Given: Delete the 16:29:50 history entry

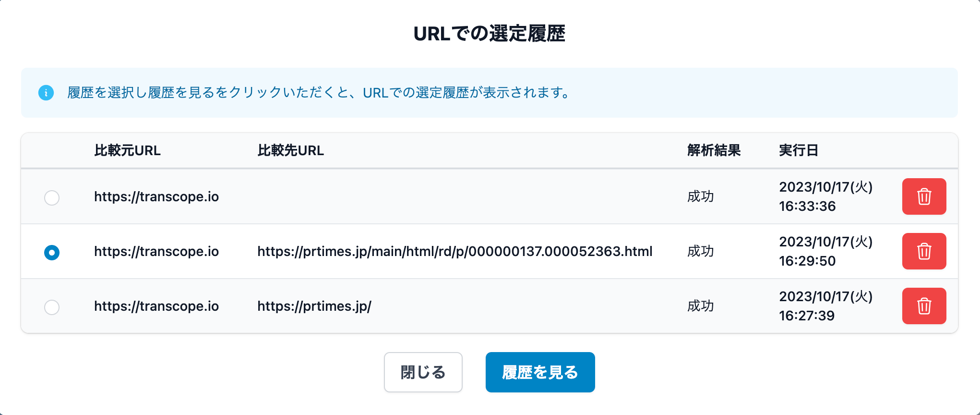Looking at the screenshot, I should (924, 251).
